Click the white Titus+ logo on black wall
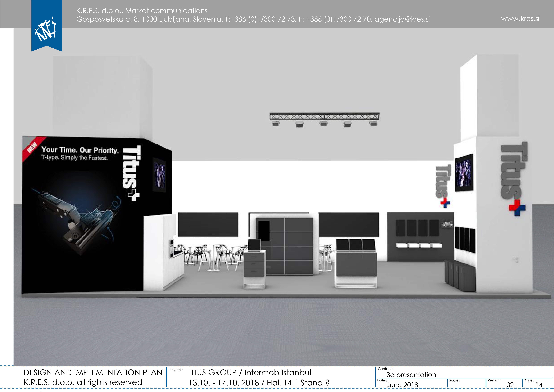This screenshot has height=392, width=554. 132,173
